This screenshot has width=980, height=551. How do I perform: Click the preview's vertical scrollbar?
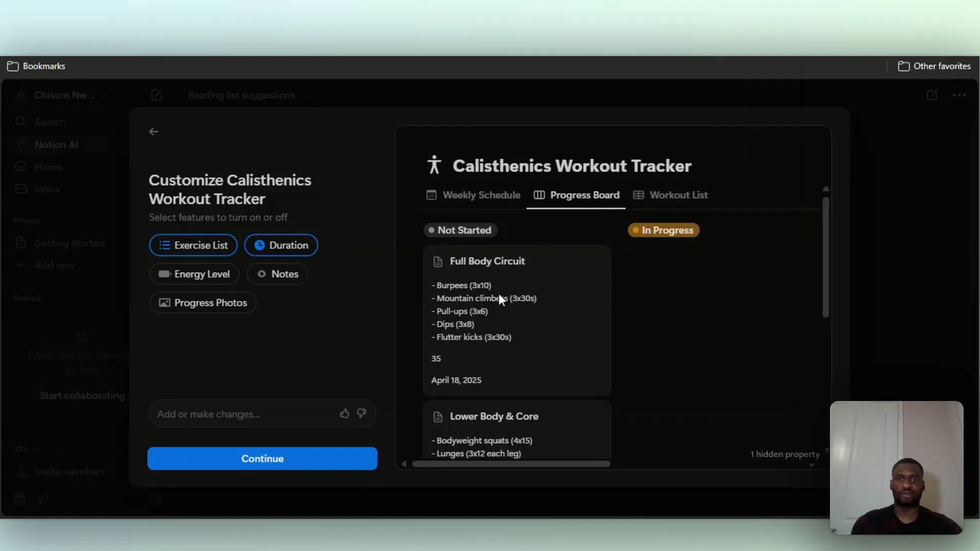coord(825,258)
